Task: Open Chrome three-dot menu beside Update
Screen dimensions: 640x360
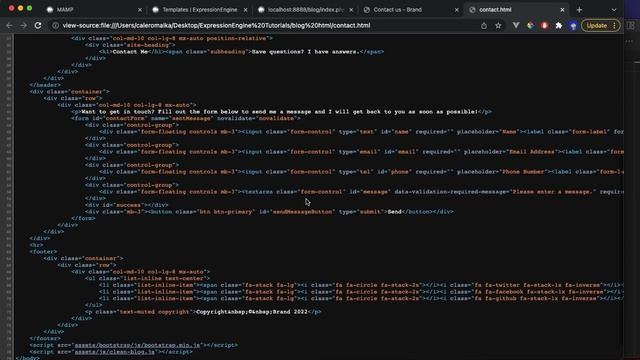Action: pyautogui.click(x=615, y=25)
